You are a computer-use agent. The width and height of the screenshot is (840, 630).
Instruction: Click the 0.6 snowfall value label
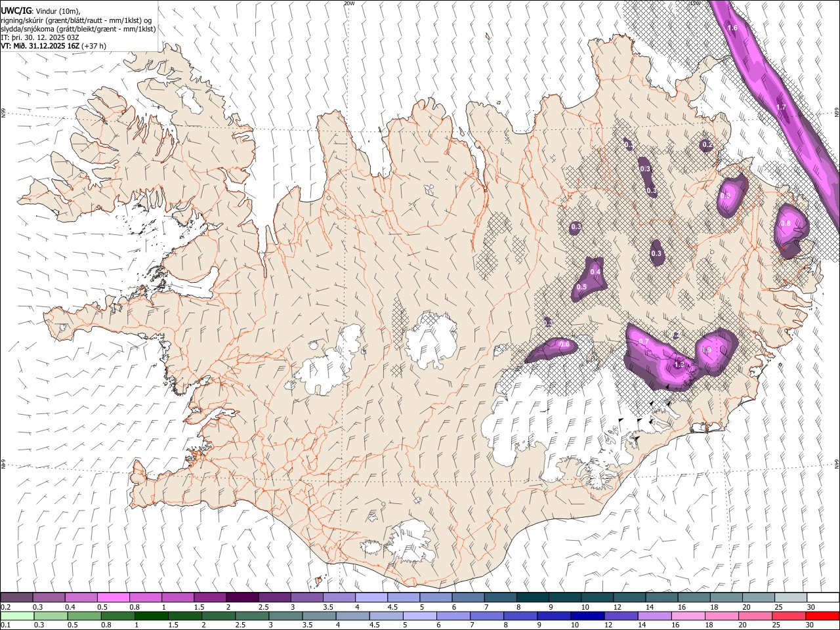click(x=564, y=344)
